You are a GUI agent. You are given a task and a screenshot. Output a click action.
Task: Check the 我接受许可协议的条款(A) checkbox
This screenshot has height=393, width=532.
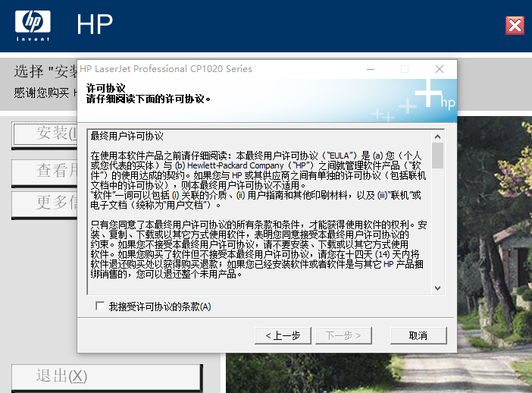click(100, 306)
